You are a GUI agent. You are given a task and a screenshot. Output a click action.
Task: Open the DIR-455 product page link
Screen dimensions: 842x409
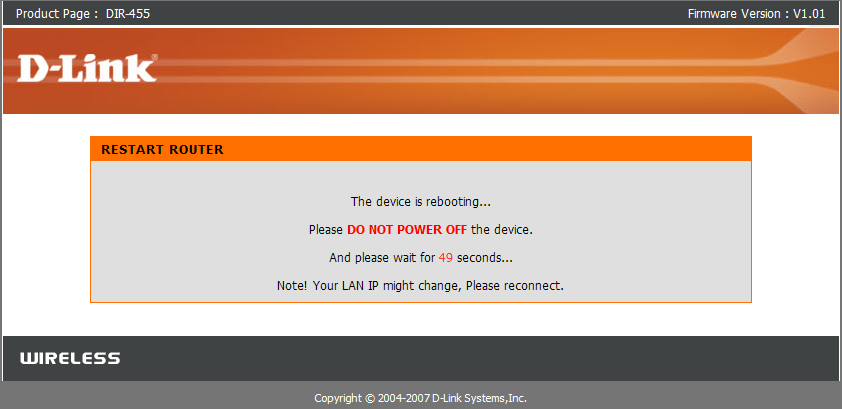[128, 14]
